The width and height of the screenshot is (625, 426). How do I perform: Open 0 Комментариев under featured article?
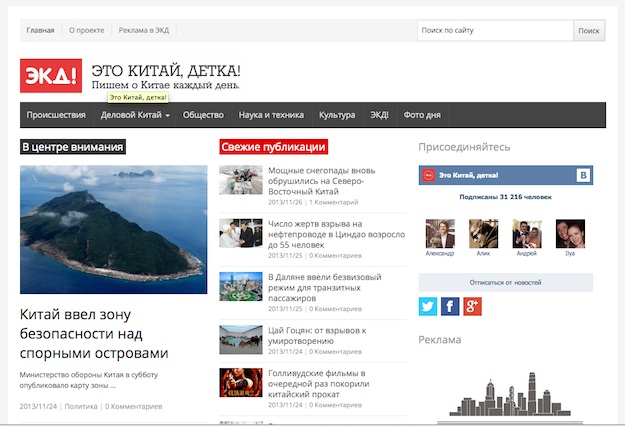(134, 406)
